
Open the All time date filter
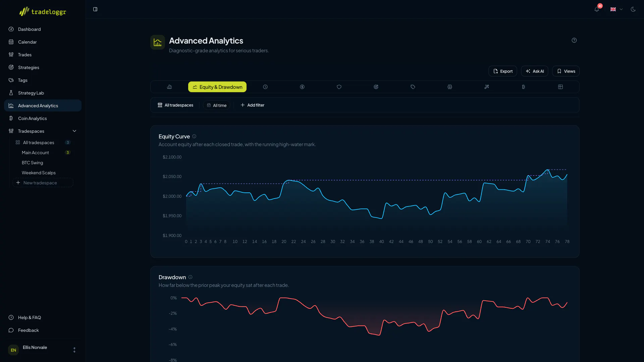coord(217,105)
